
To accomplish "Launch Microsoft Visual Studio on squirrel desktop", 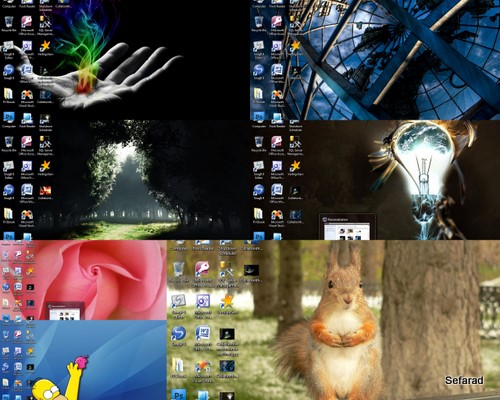I will tap(202, 366).
